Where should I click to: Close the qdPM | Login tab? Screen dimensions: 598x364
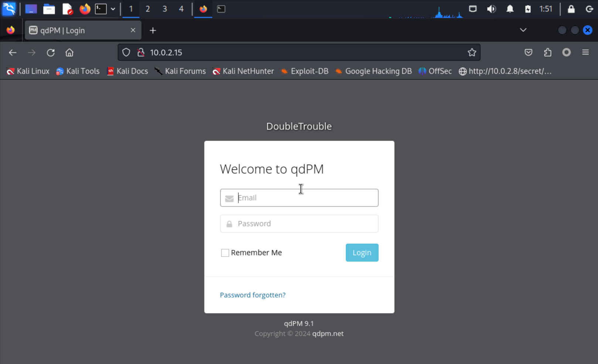click(133, 30)
